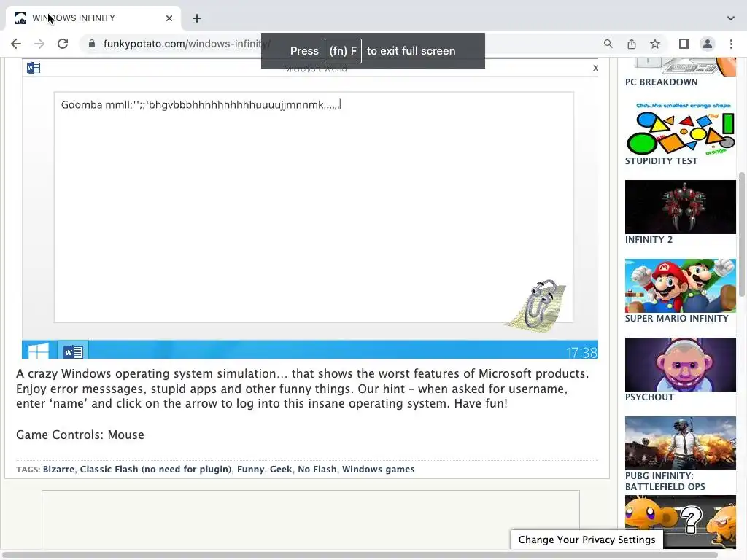Click the share page icon
The height and width of the screenshot is (560, 747).
pos(632,44)
